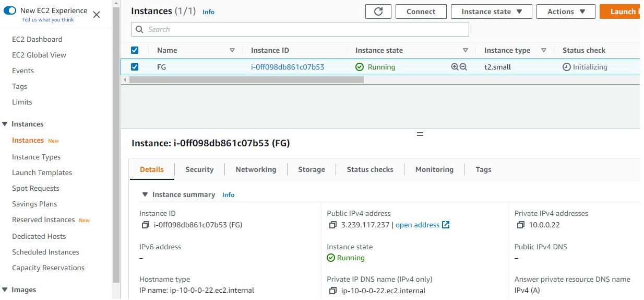644x300 pixels.
Task: Open EC2 Global View in sidebar
Action: click(39, 55)
